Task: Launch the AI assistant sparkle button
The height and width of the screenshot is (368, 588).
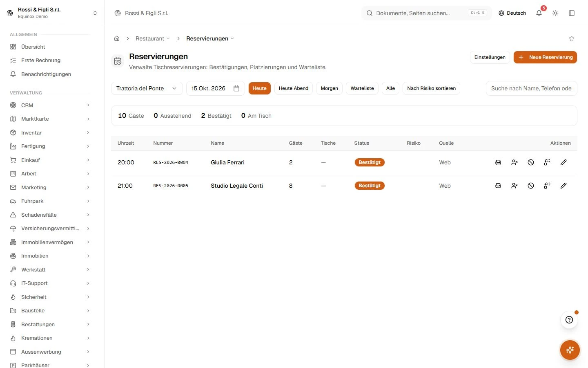Action: [x=570, y=350]
